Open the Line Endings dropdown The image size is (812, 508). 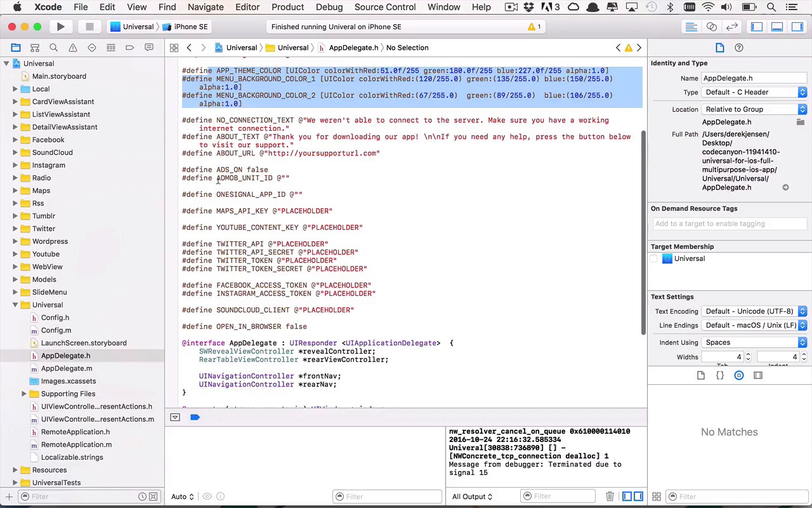(754, 325)
